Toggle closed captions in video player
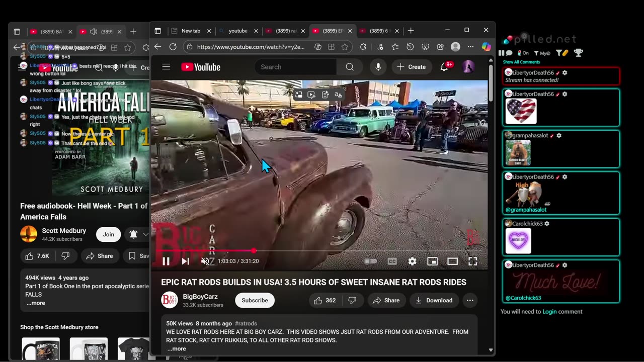 pyautogui.click(x=392, y=261)
